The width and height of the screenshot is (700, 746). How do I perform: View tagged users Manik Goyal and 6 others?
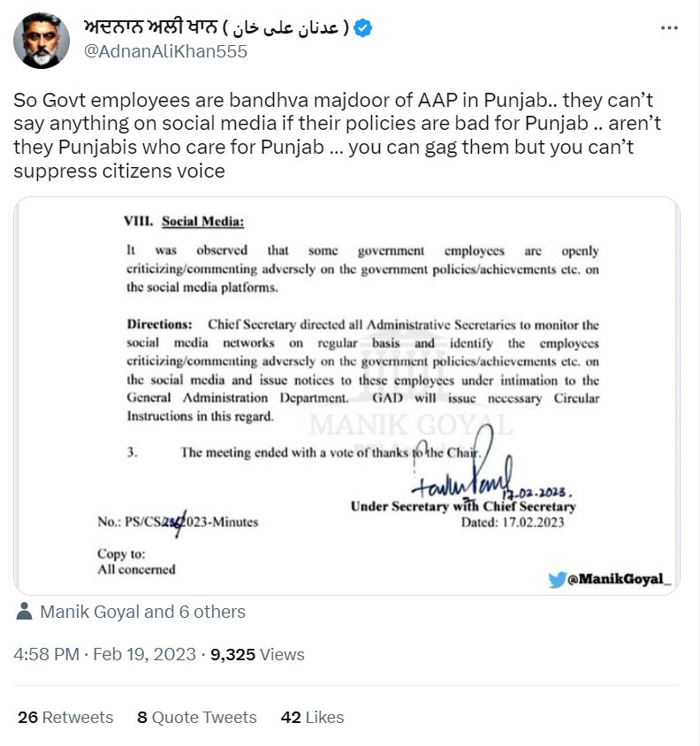click(143, 612)
